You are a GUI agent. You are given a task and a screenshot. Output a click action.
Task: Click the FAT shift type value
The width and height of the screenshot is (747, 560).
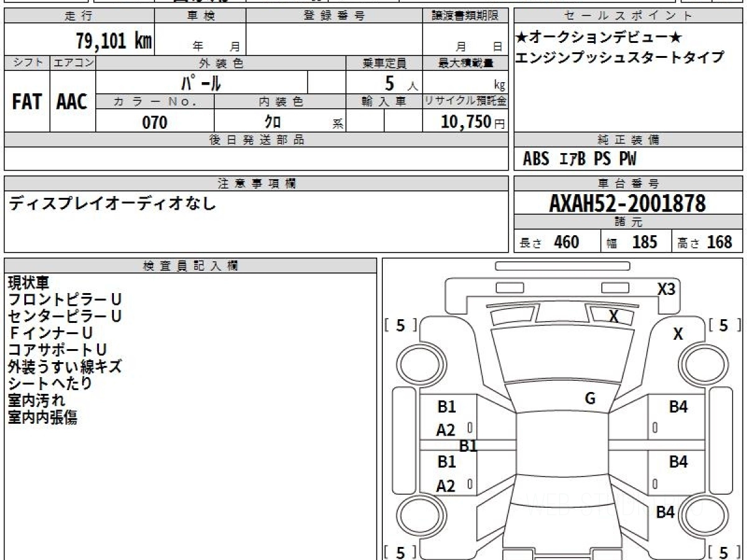pyautogui.click(x=27, y=103)
